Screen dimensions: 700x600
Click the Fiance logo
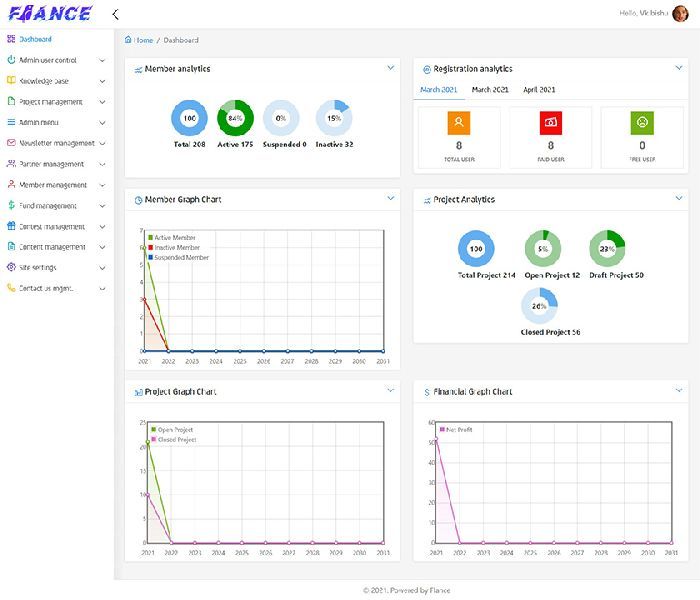[x=50, y=14]
